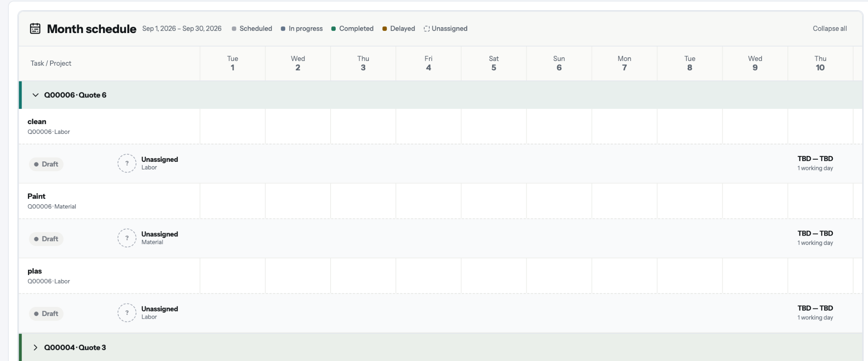The height and width of the screenshot is (361, 868).
Task: Select the Completed legend item
Action: 352,28
